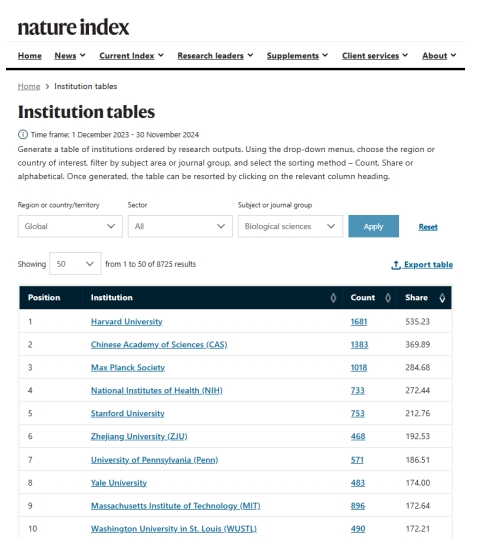Click share value 369.89
This screenshot has height=557, width=484.
coord(418,345)
